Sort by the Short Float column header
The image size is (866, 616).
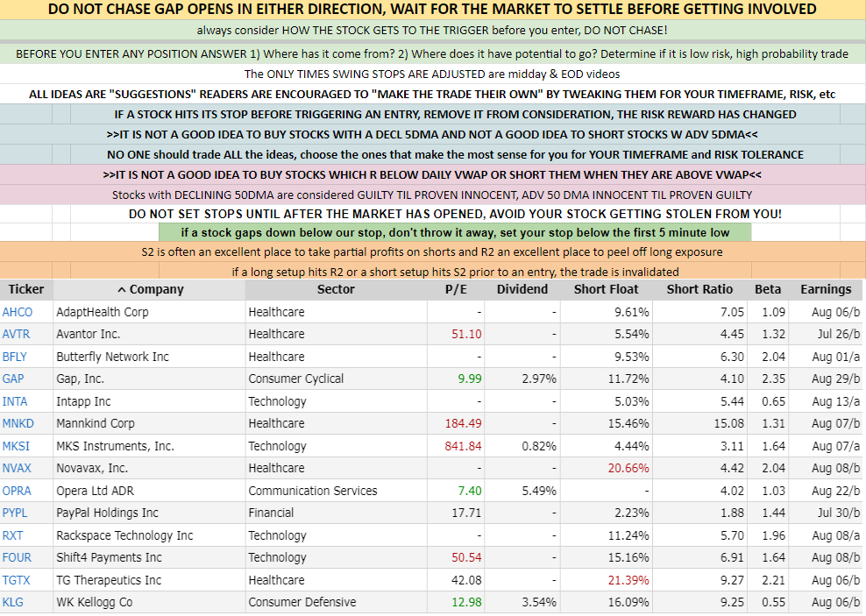click(x=606, y=289)
